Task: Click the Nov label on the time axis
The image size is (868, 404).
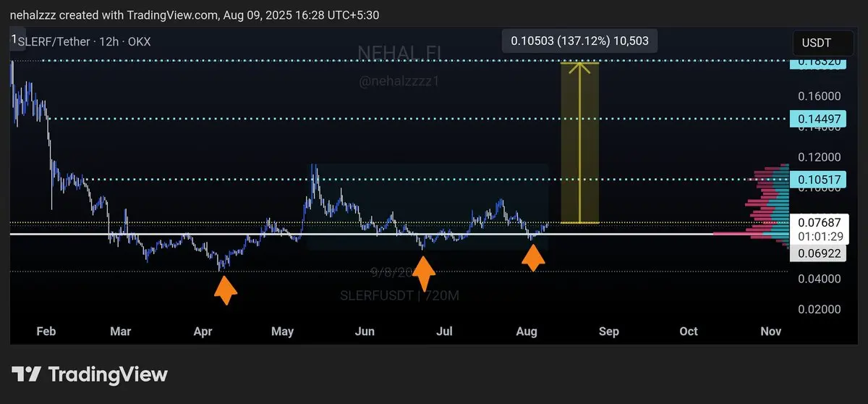Action: coord(771,332)
